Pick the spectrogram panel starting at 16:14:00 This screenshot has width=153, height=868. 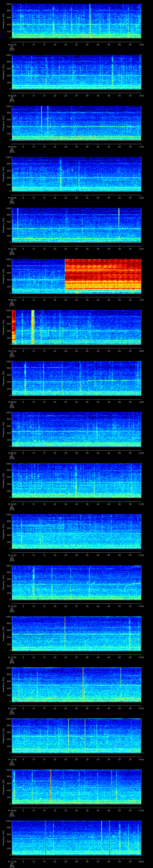[x=77, y=685]
